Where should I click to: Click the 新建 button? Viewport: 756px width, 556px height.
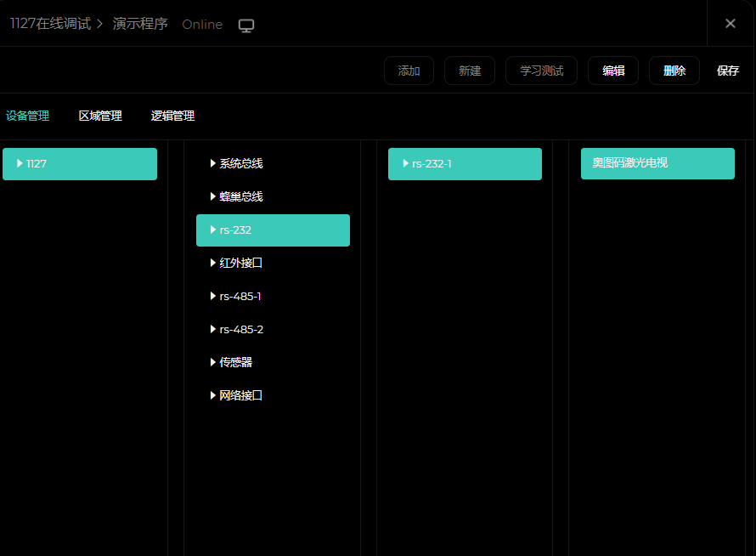(x=470, y=71)
